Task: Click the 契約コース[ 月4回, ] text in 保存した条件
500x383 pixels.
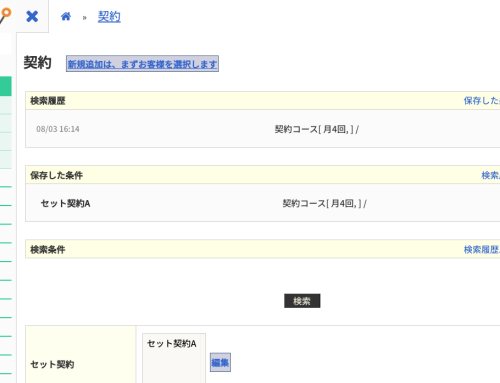Action: click(325, 203)
